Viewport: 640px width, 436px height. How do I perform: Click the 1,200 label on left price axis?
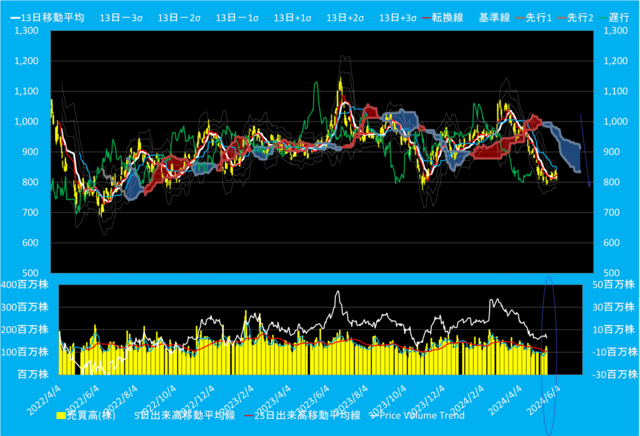point(27,61)
